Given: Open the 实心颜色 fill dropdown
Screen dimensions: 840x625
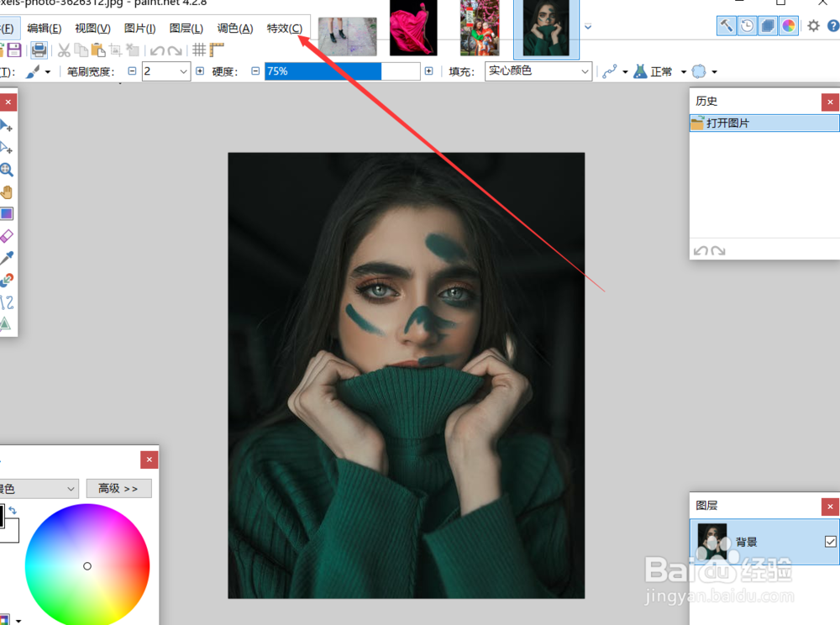Looking at the screenshot, I should point(538,71).
